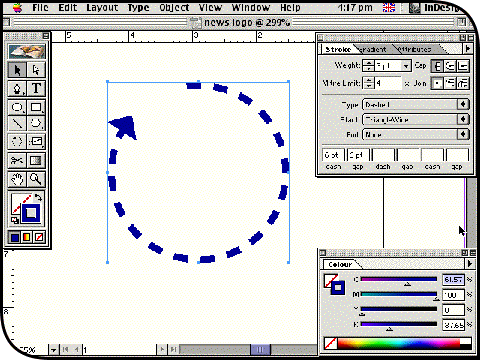Open the Start arrowhead dropdown
The image size is (480, 360).
pos(416,119)
